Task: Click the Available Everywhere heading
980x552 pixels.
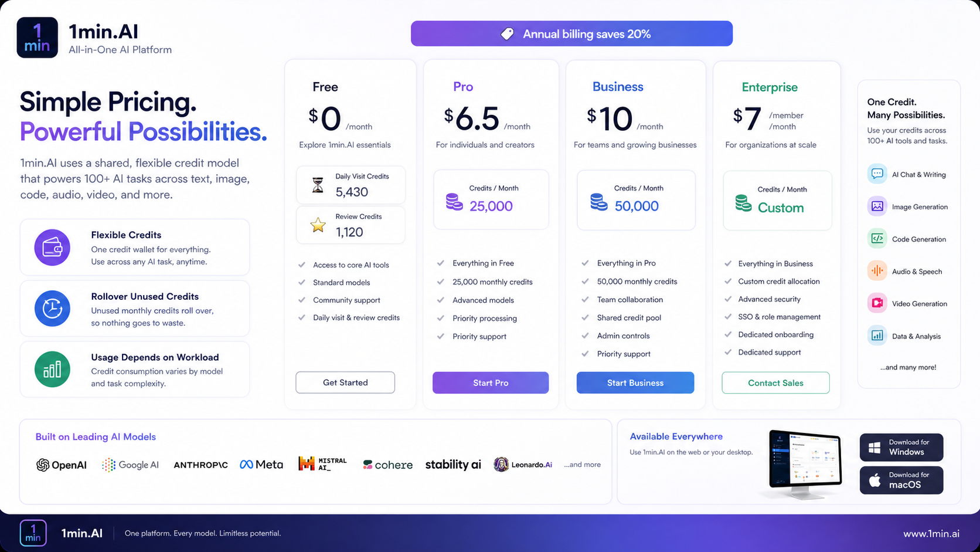Action: (x=676, y=436)
